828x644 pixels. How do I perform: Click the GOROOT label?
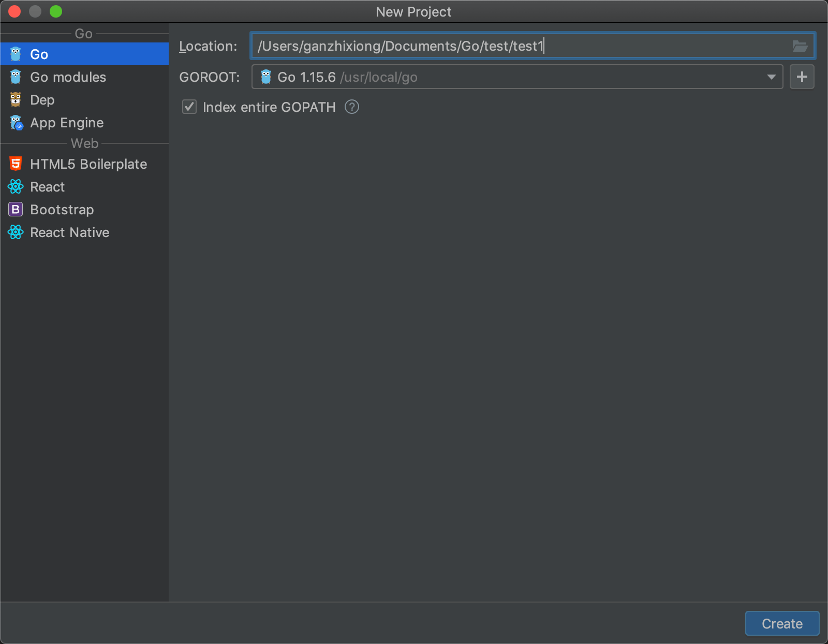click(x=210, y=77)
